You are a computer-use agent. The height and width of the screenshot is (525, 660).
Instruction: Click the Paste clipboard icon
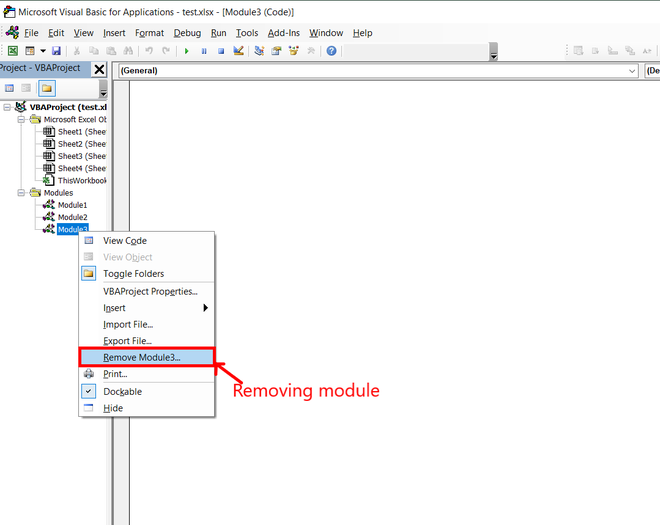(x=111, y=51)
